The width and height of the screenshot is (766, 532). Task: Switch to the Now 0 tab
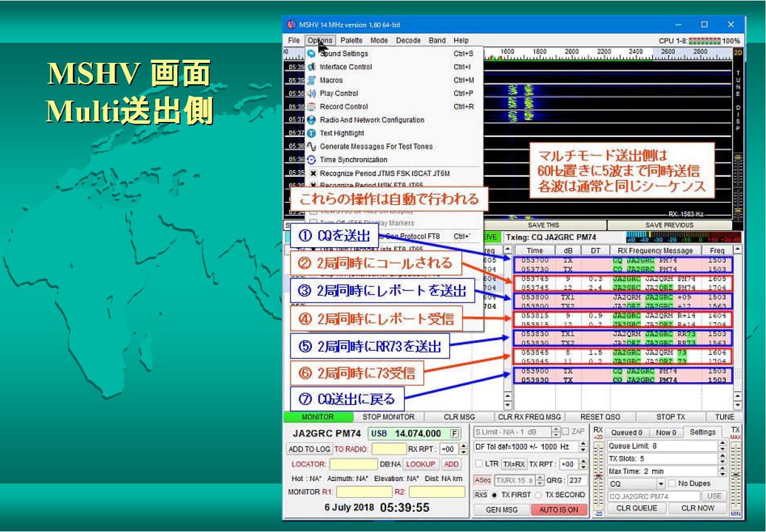665,433
